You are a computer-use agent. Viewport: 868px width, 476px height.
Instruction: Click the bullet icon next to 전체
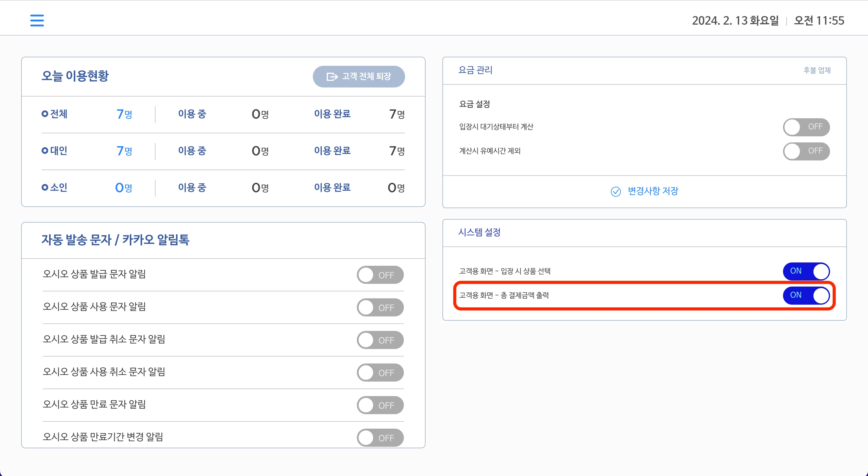[45, 114]
